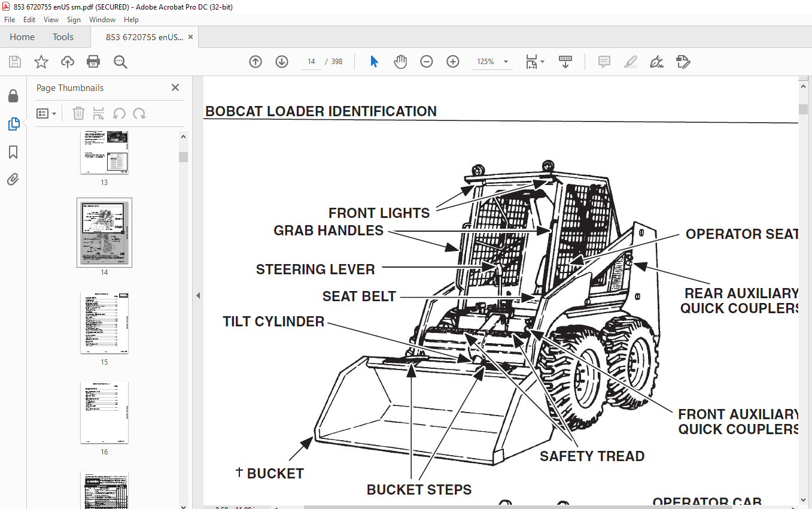Viewport: 812px width, 509px height.
Task: Switch to the Tools tab
Action: coord(63,37)
